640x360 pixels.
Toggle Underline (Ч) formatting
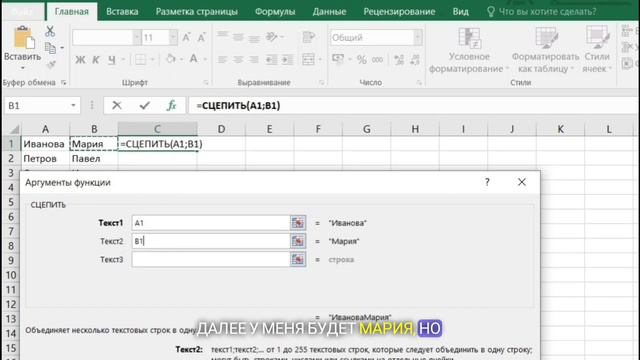pyautogui.click(x=111, y=60)
